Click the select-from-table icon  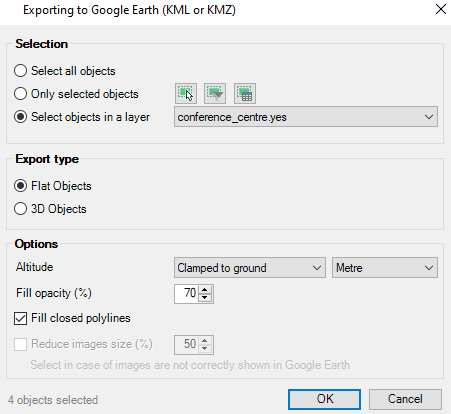pos(245,94)
